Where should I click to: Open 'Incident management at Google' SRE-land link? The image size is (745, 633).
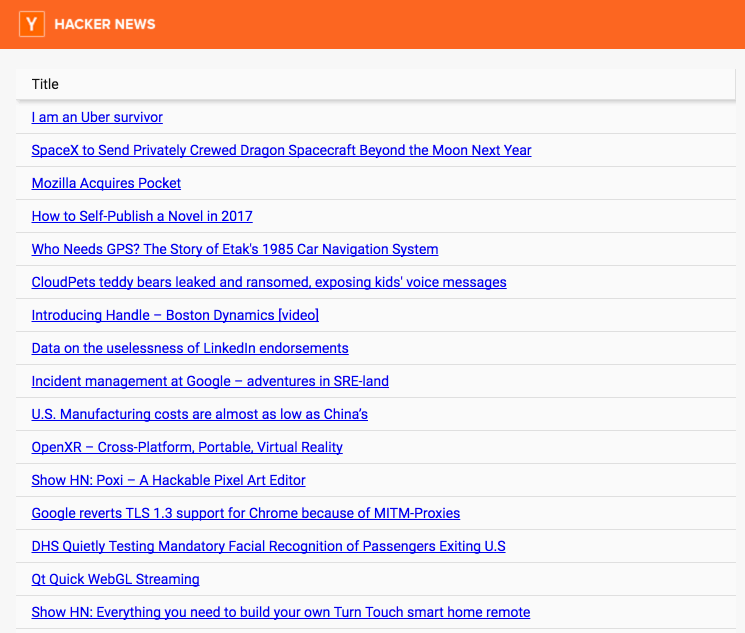tap(210, 381)
